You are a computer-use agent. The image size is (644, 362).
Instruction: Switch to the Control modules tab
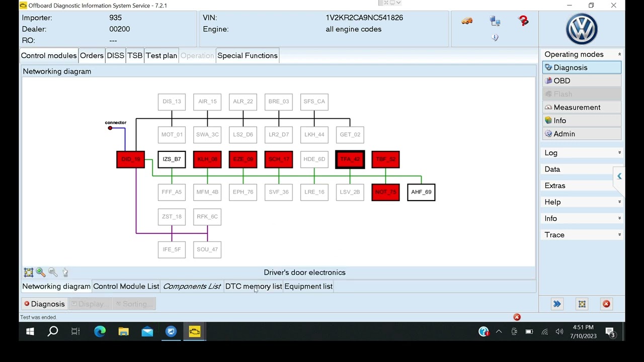[x=49, y=55]
